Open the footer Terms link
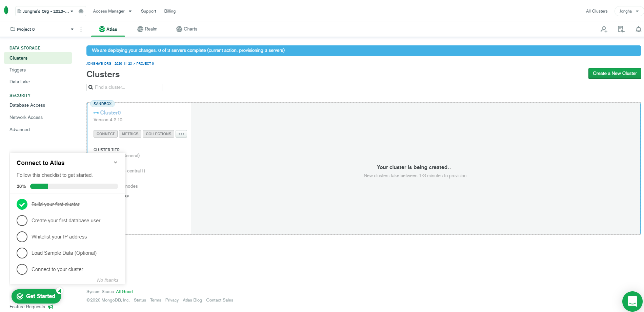 click(x=156, y=300)
